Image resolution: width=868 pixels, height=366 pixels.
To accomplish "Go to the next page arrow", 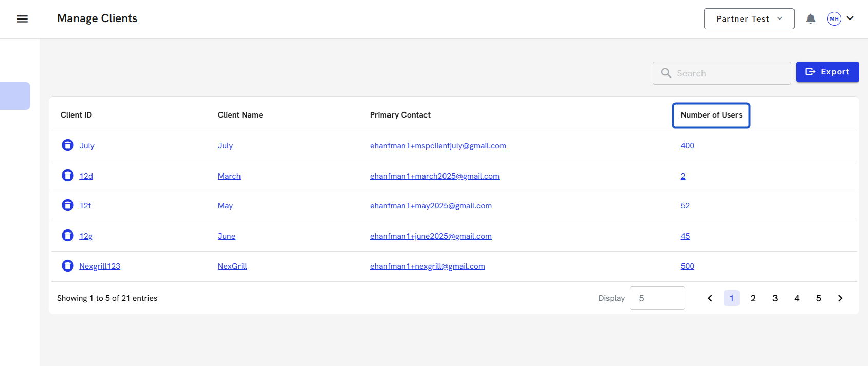I will (840, 298).
